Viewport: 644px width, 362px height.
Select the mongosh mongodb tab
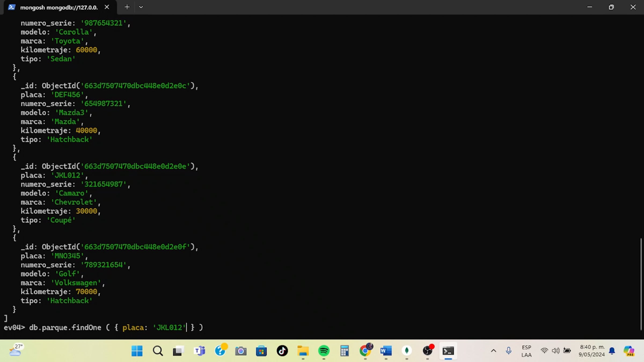59,8
